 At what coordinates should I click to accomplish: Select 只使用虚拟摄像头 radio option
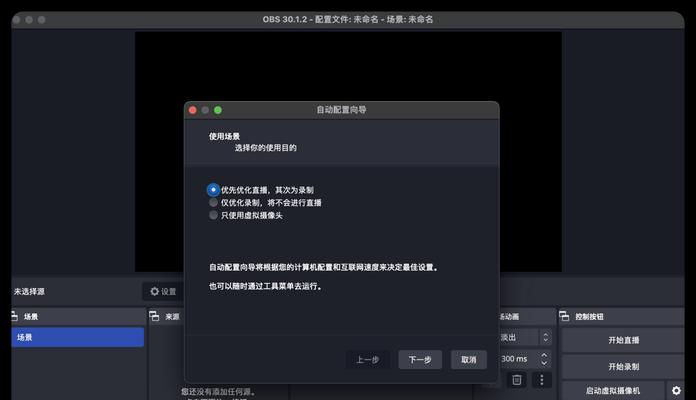pos(245,215)
